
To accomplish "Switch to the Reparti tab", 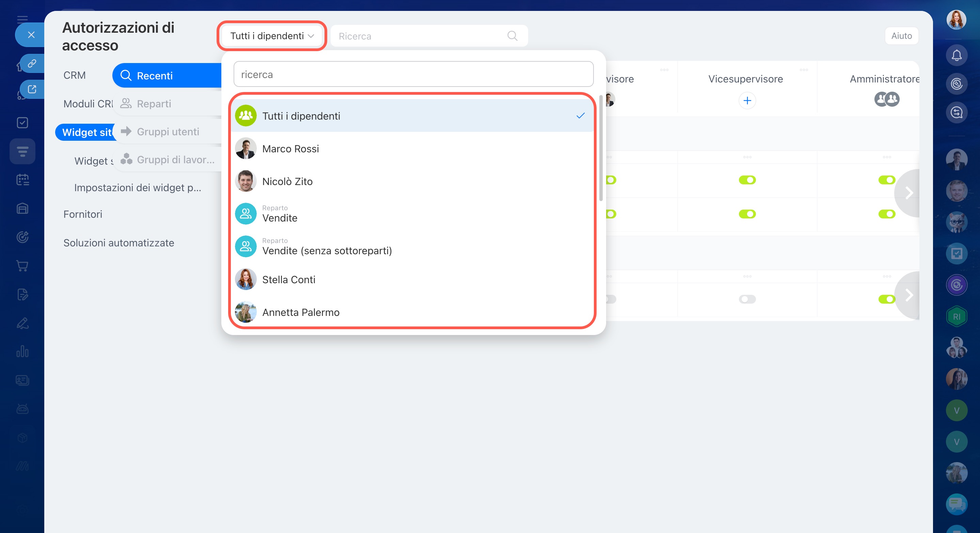I will 154,104.
